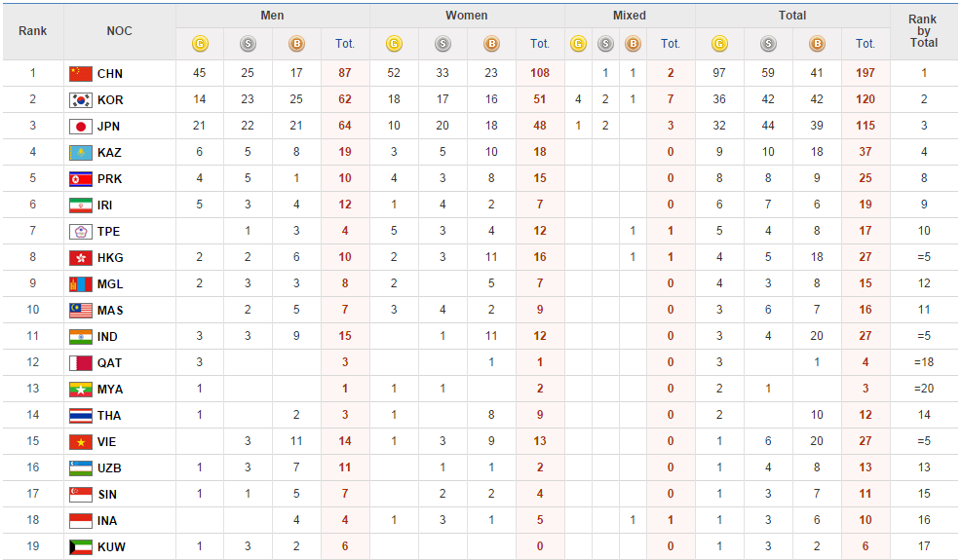Click the China flag icon

pos(80,74)
